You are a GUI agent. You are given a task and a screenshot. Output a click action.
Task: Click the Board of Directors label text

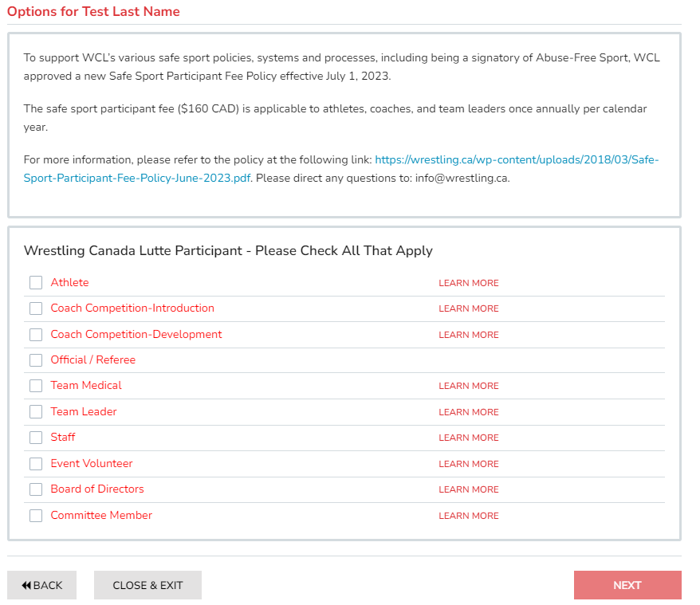point(97,489)
